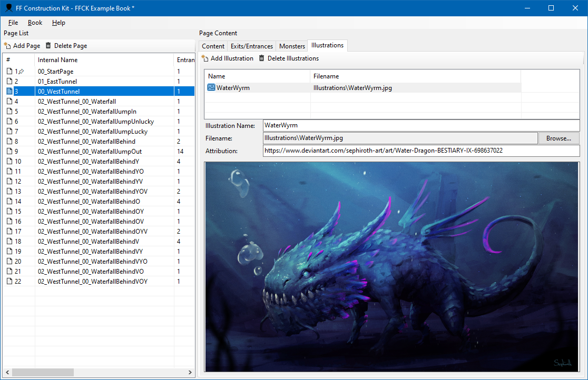Click the Browse... button
Image resolution: width=588 pixels, height=380 pixels.
[x=558, y=138]
